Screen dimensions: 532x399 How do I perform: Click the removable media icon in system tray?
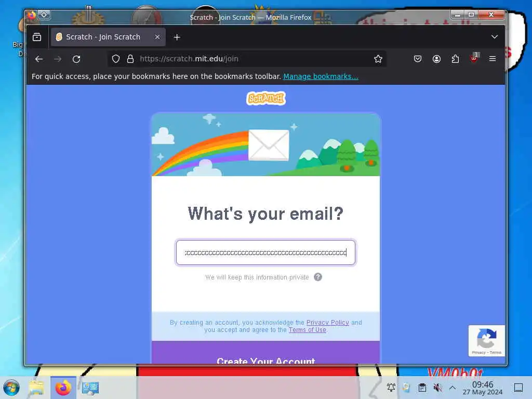pos(406,387)
